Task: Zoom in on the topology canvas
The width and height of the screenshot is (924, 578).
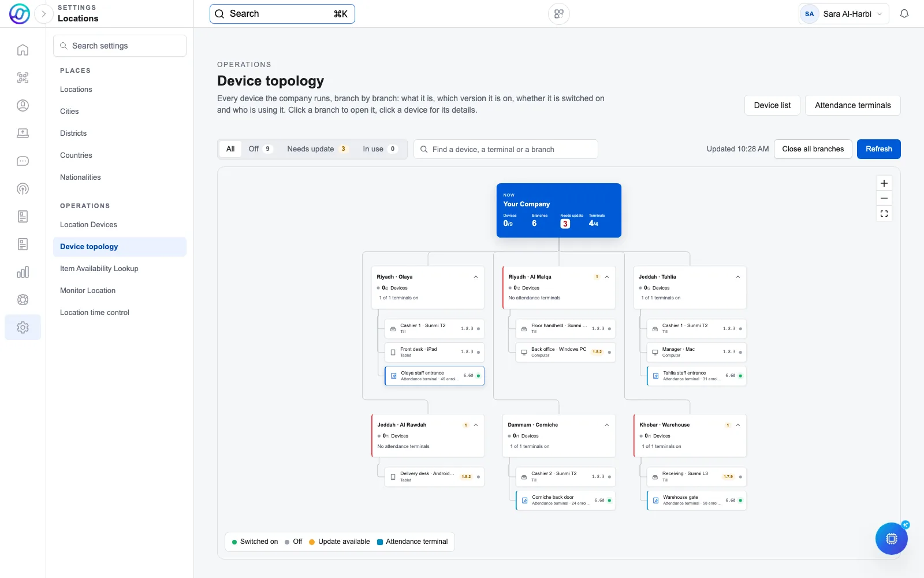Action: coord(884,183)
